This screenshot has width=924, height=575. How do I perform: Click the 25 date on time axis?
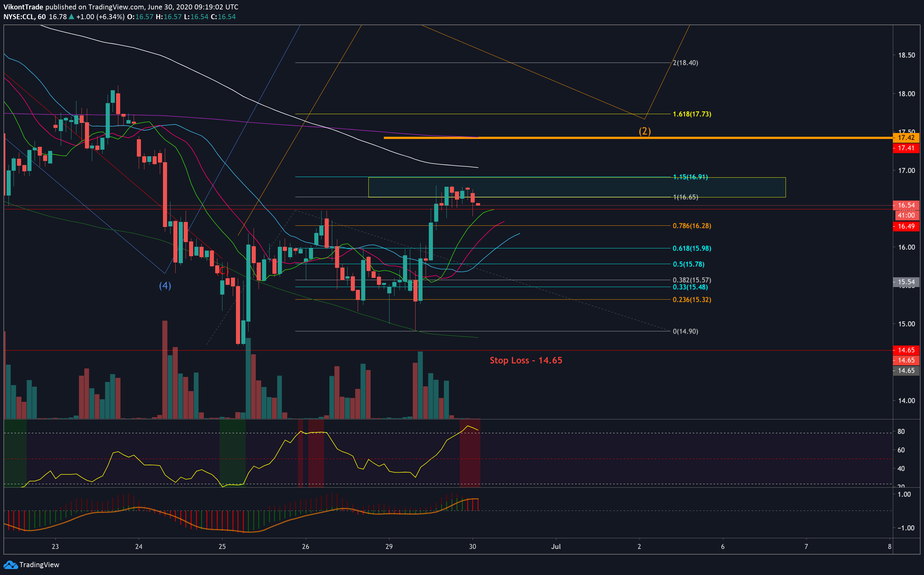[222, 546]
